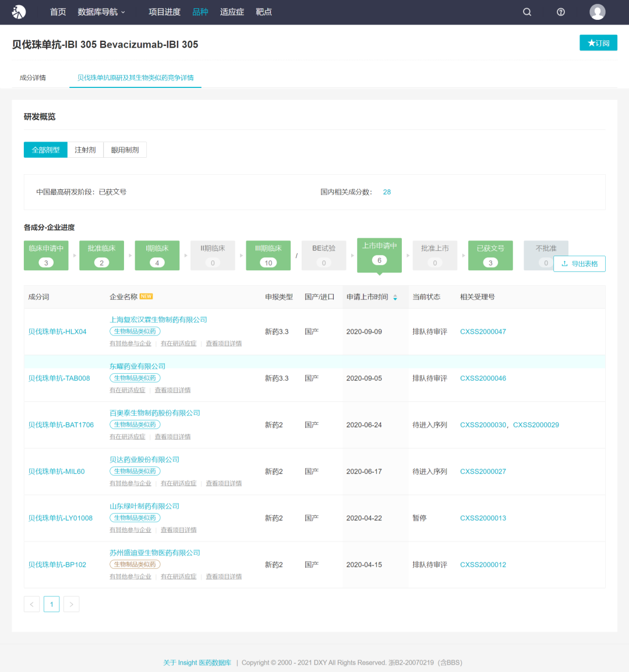Open 品种 navigation item
Viewport: 629px width, 672px height.
pyautogui.click(x=200, y=12)
